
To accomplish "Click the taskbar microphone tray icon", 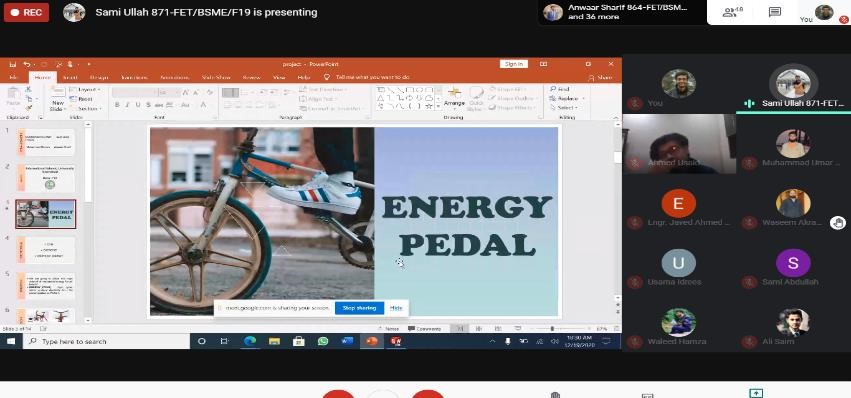I will pos(508,342).
